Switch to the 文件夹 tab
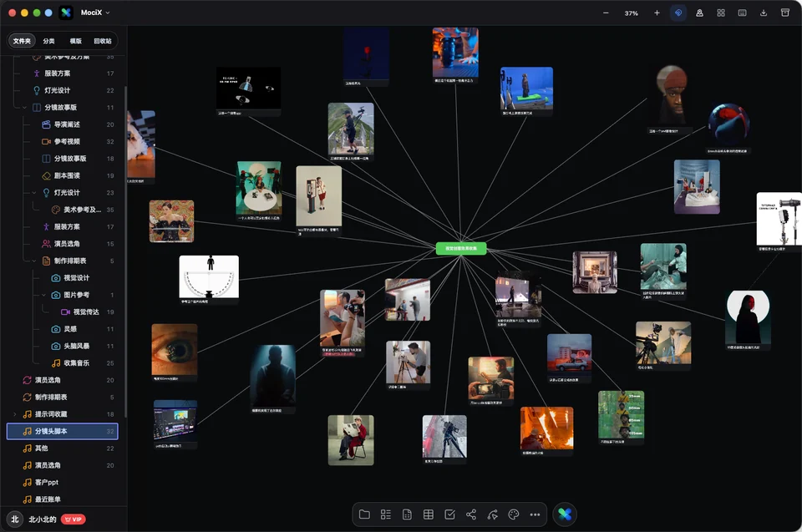802x532 pixels. point(22,41)
